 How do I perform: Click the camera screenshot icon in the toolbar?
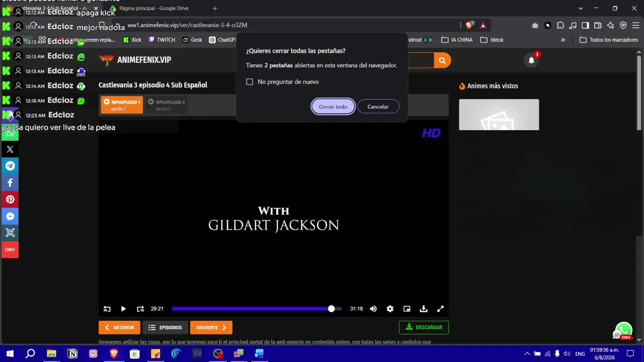tap(535, 25)
